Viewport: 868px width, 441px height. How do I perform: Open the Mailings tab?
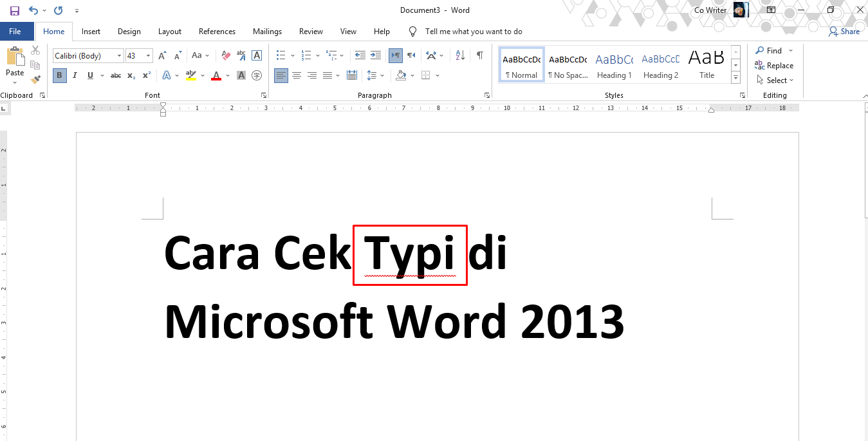point(267,31)
